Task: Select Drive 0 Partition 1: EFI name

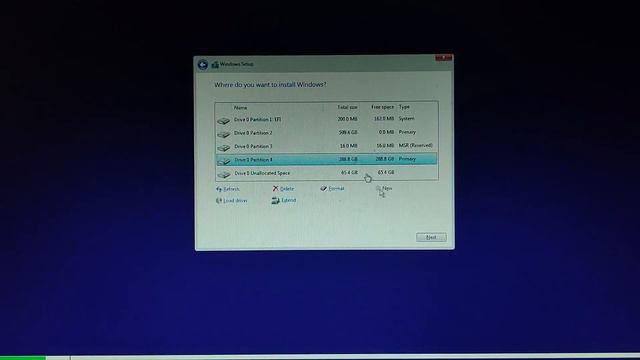Action: [x=258, y=120]
